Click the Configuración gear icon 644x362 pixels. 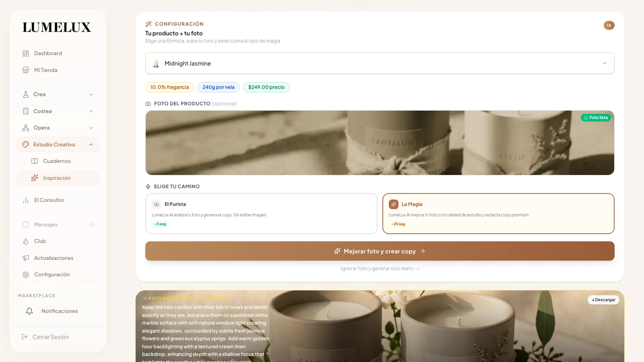26,275
